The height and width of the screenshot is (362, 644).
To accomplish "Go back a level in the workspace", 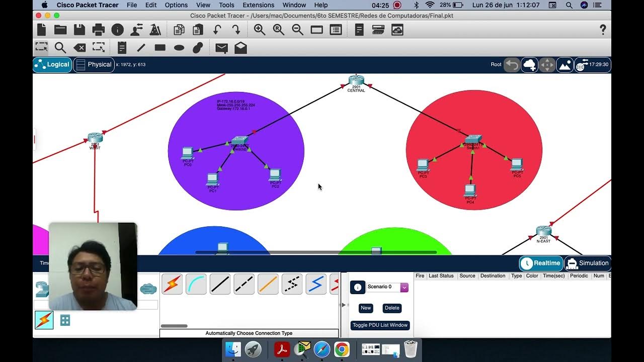I will click(512, 65).
